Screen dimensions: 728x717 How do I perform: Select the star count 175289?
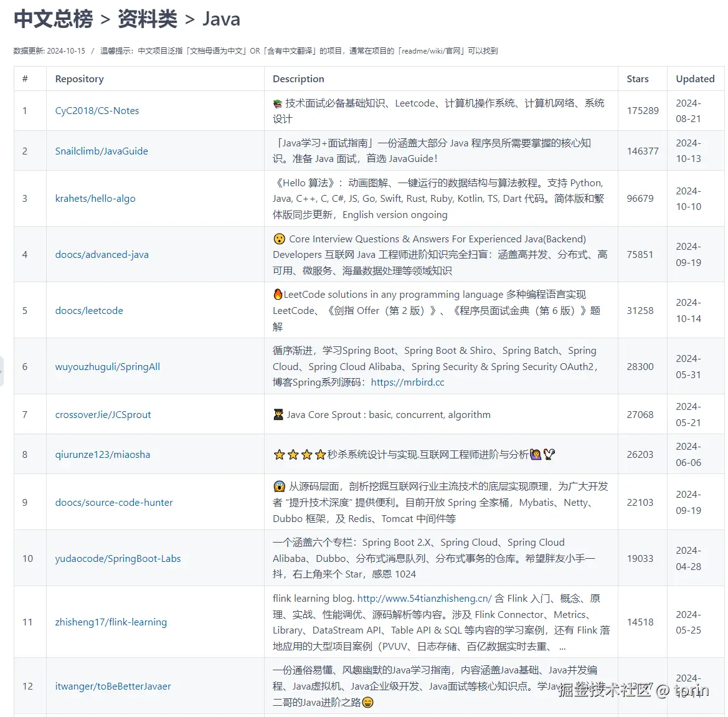[x=643, y=110]
